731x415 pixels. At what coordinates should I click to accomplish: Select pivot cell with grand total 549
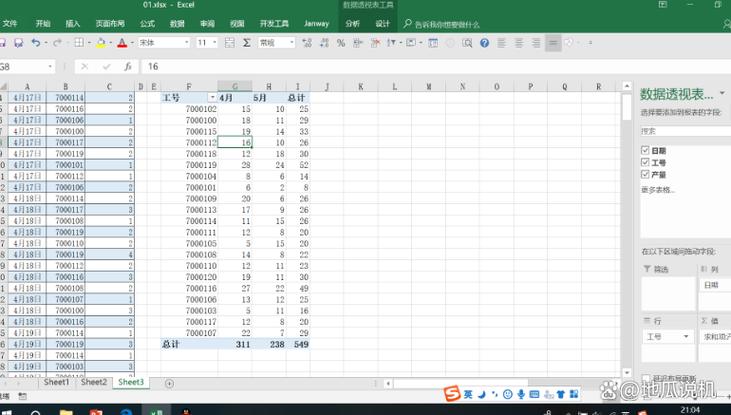click(x=298, y=344)
